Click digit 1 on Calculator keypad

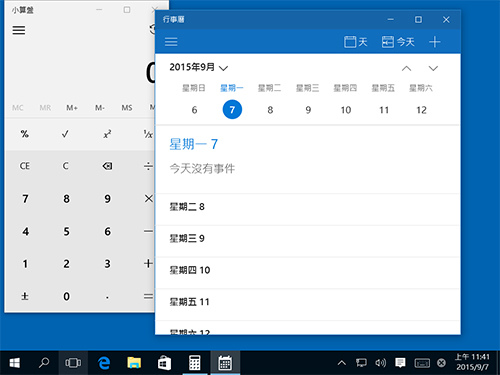coord(25,264)
